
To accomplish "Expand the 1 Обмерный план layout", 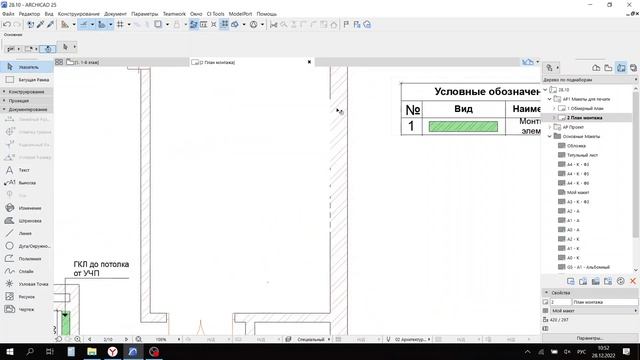I will [554, 109].
